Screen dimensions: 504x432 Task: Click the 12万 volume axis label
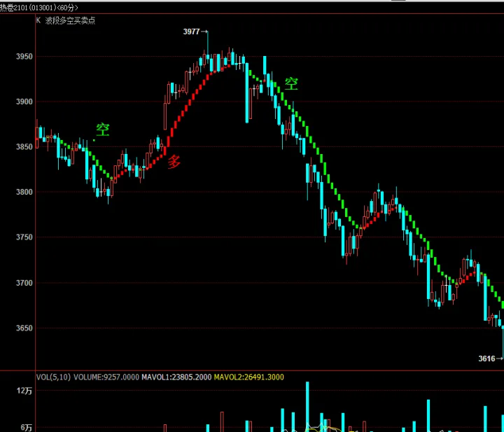click(25, 391)
